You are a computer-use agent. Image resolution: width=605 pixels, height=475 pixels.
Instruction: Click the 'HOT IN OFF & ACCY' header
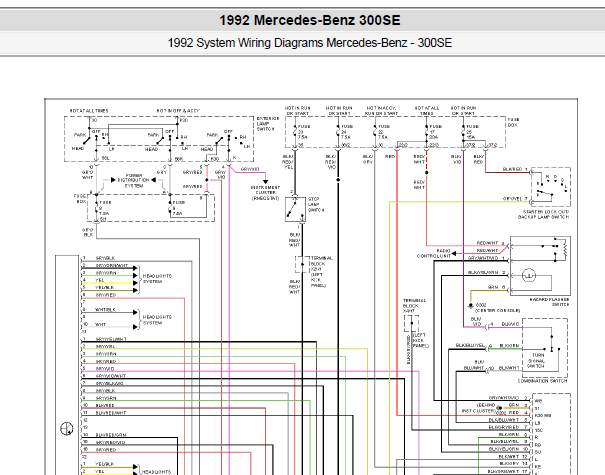pyautogui.click(x=178, y=111)
